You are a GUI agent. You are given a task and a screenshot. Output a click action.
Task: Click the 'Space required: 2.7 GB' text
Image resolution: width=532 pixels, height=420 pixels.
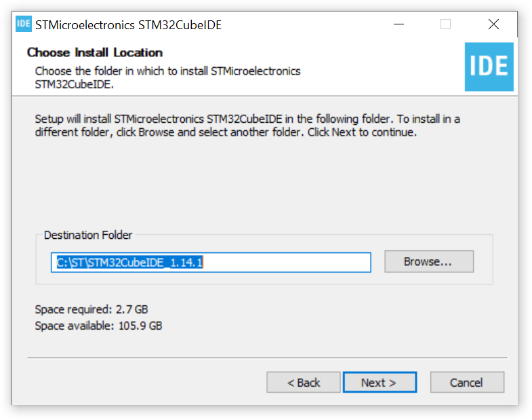tap(91, 309)
